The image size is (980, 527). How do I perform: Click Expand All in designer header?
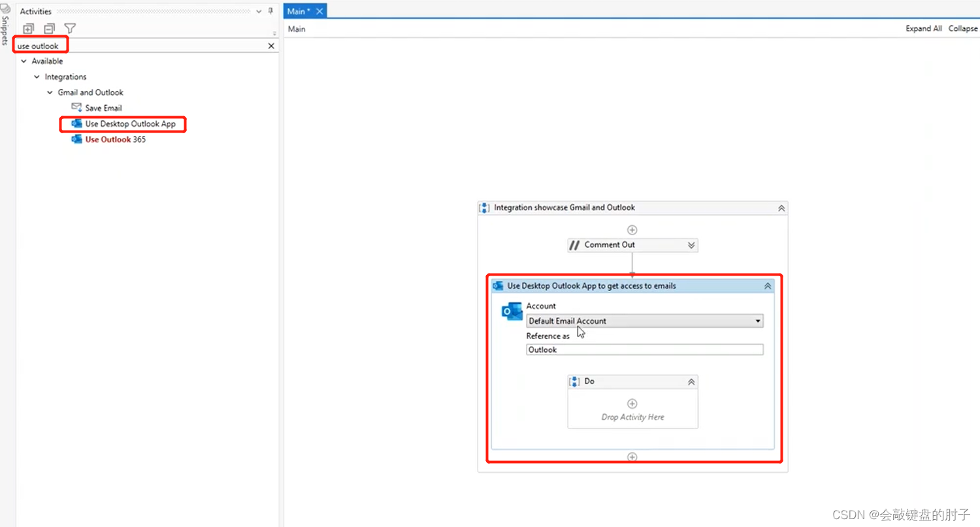924,29
